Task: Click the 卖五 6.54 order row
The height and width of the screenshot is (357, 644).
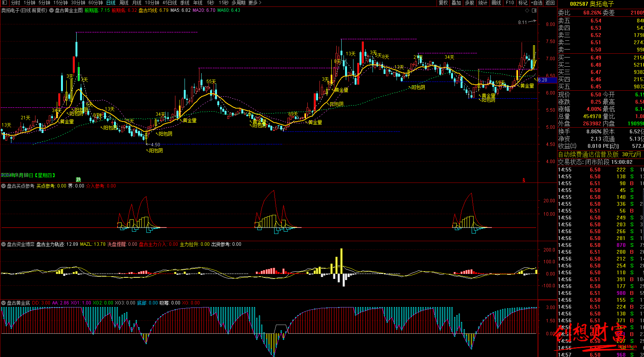Action: pyautogui.click(x=601, y=21)
